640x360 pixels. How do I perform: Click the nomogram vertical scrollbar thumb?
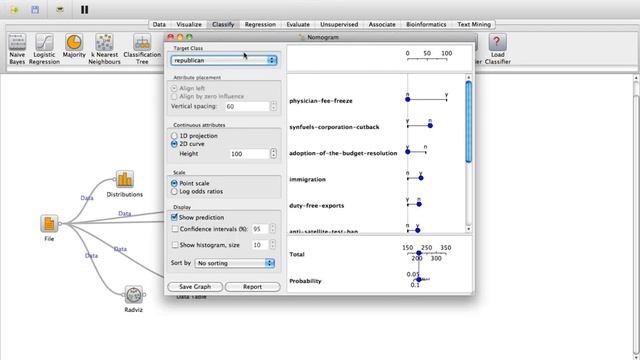click(x=469, y=122)
